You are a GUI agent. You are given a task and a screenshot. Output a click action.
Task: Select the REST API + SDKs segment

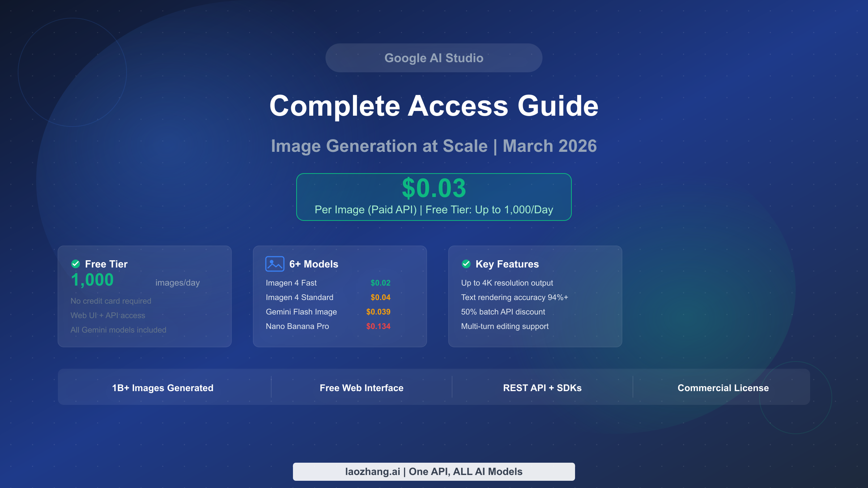coord(542,388)
